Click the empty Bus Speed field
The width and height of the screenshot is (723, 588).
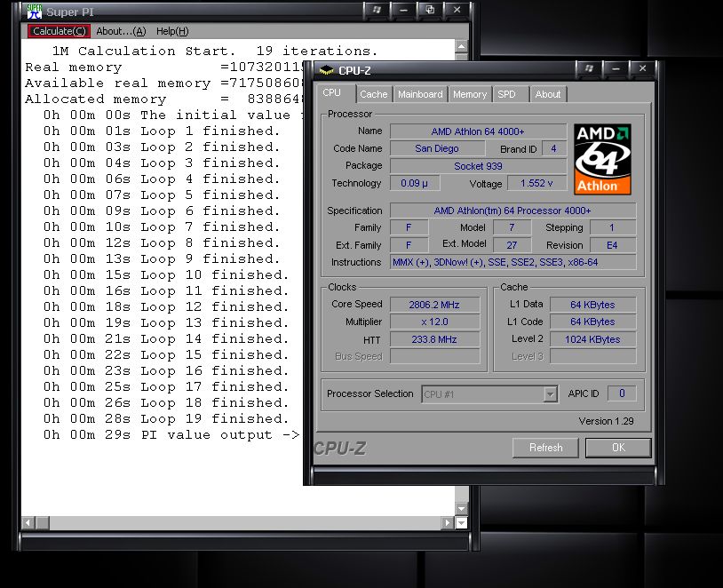(434, 356)
